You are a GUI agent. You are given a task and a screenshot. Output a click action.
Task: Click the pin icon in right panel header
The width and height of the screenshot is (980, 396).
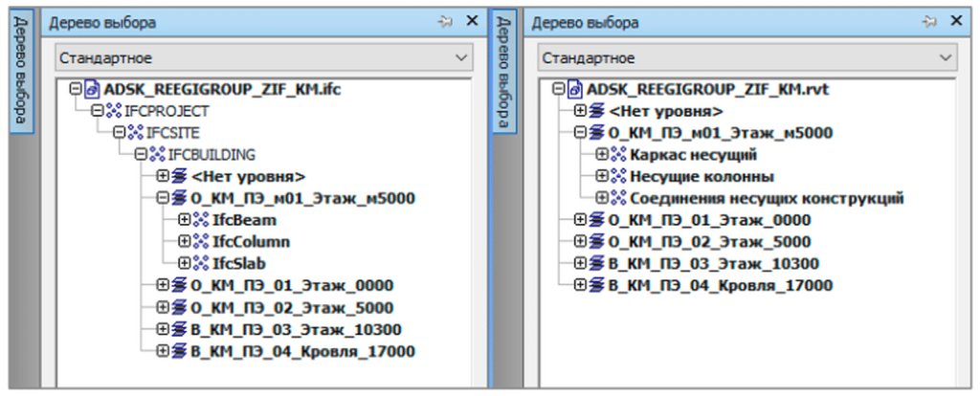[x=927, y=21]
